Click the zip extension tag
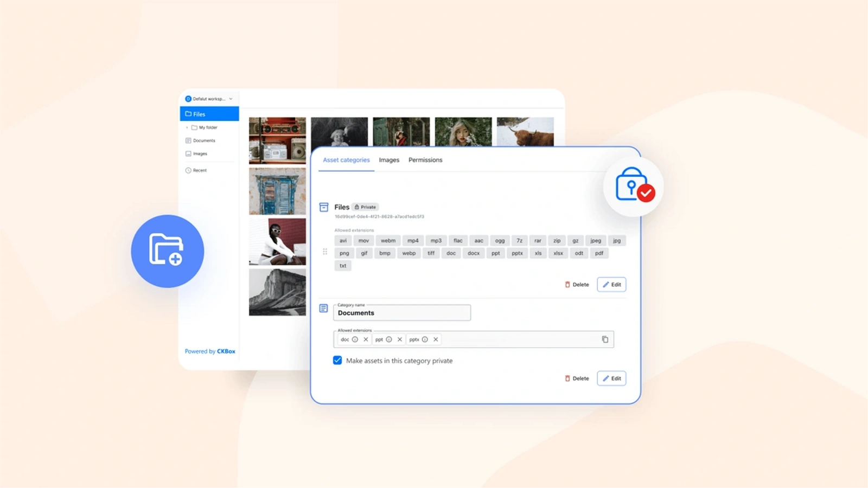Image resolution: width=868 pixels, height=488 pixels. [557, 241]
